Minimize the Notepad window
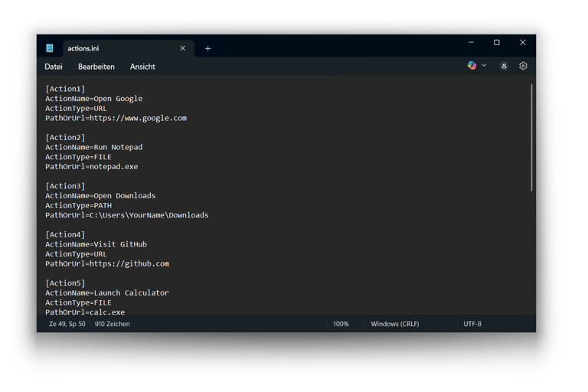This screenshot has width=588, height=392. coord(471,42)
